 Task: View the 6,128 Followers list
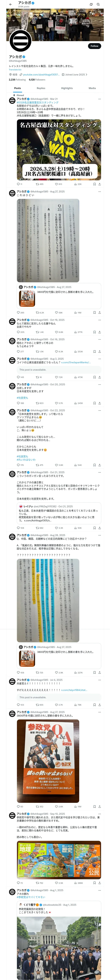point(37,80)
